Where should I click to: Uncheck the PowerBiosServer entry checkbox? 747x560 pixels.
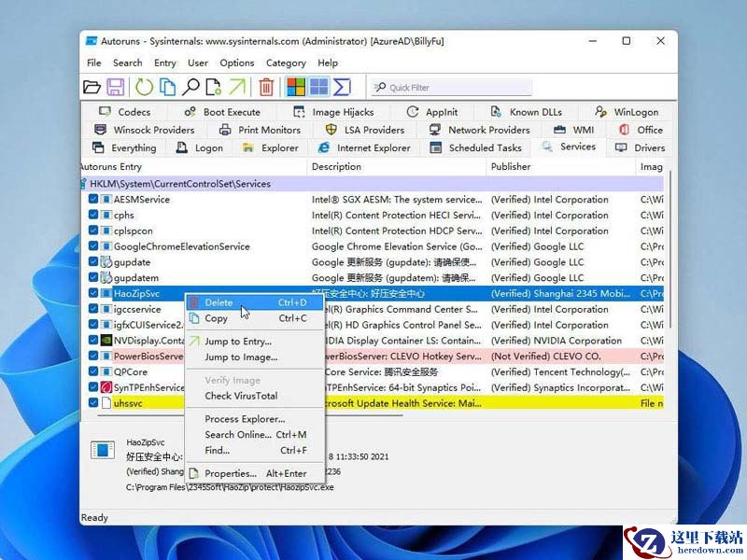(x=93, y=356)
